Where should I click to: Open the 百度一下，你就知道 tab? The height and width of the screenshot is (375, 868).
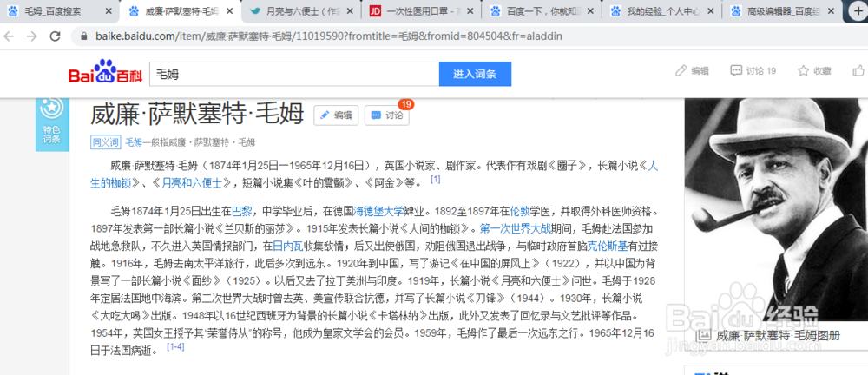[537, 11]
